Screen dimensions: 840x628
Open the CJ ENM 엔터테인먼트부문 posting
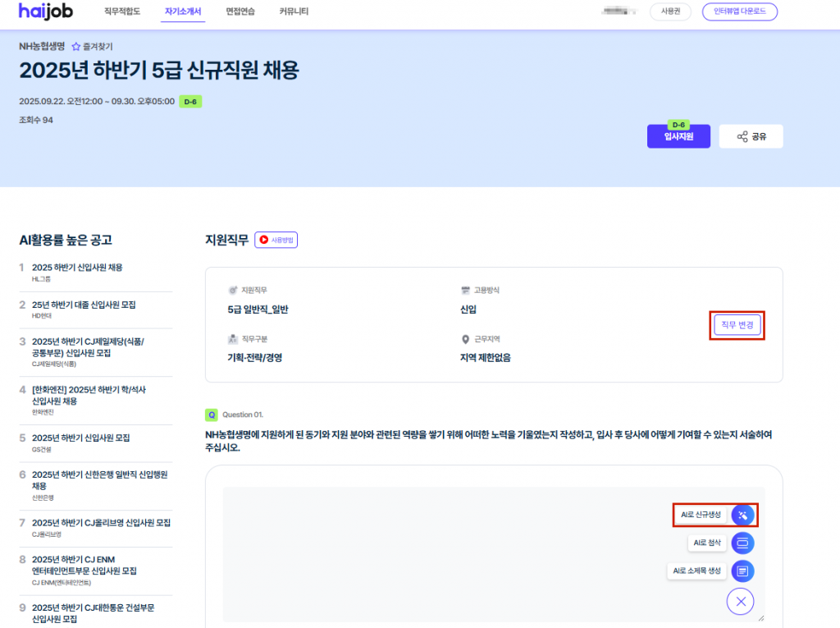[x=84, y=565]
